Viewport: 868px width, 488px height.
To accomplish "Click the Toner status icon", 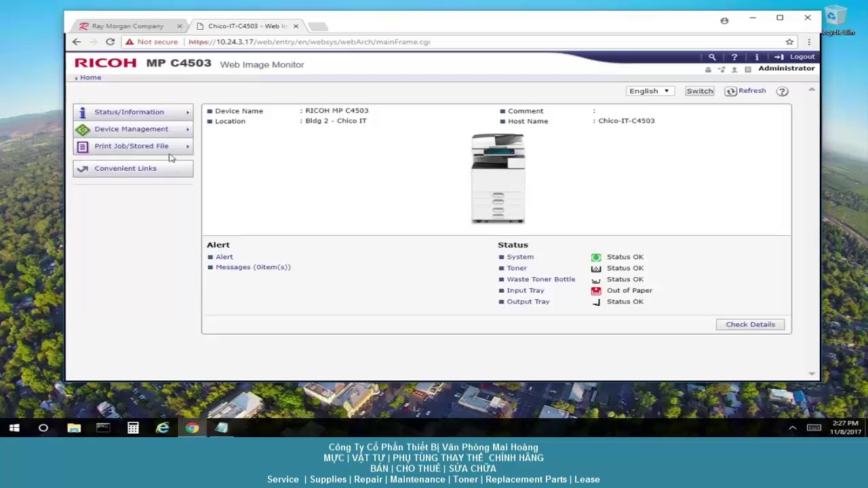I will coord(596,268).
